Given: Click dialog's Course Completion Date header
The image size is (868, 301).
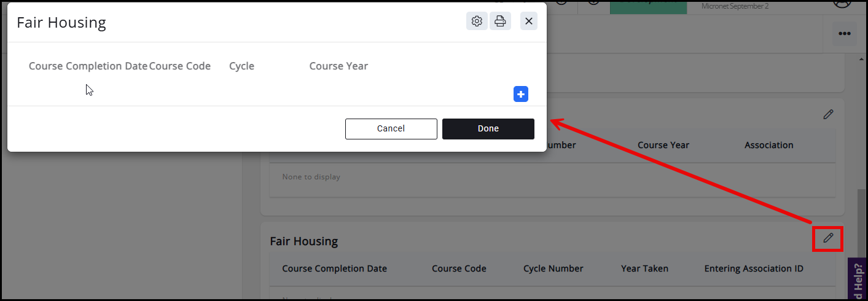Looking at the screenshot, I should (x=88, y=66).
